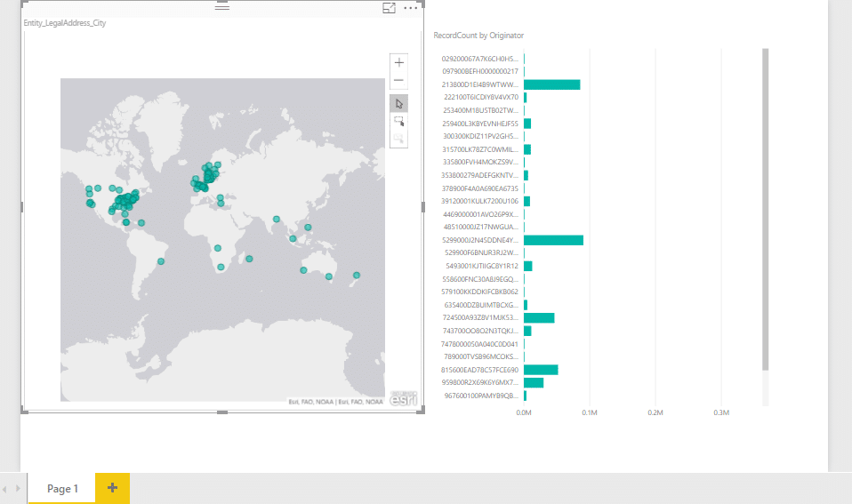This screenshot has width=852, height=504.
Task: Click the bar chart's vertical scrollbar
Action: (x=765, y=209)
